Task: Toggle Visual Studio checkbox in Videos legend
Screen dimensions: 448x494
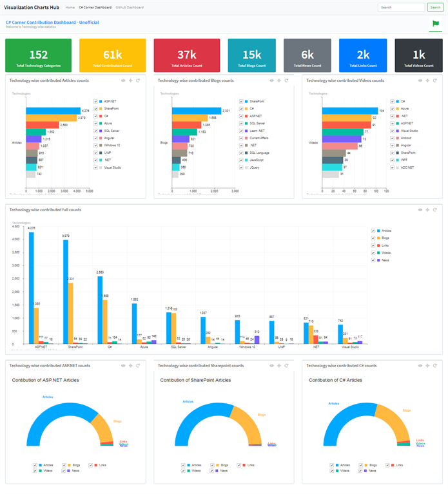Action: 392,131
